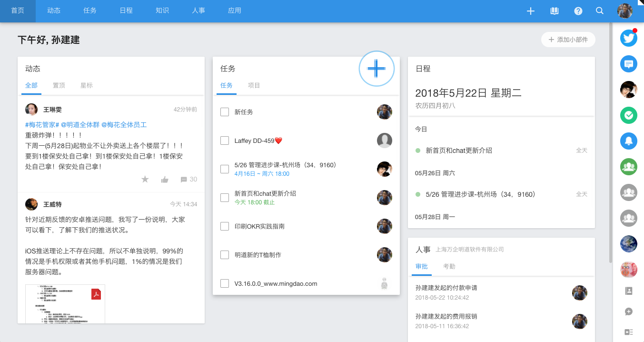Open the 印刷OKR实践指南 task title
This screenshot has height=342, width=644.
(x=259, y=226)
